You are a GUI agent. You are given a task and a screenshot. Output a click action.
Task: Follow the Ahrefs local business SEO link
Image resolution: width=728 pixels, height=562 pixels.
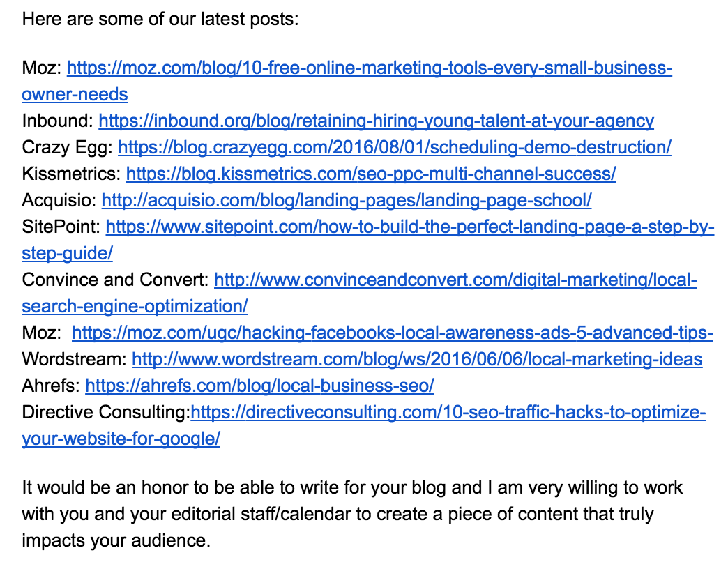pos(259,386)
